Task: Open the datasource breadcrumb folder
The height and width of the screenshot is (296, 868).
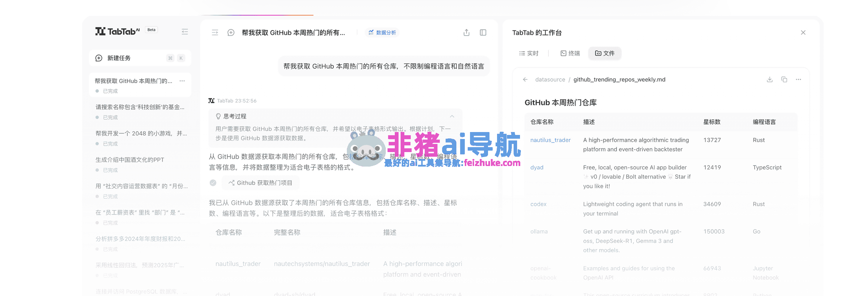Action: point(550,80)
